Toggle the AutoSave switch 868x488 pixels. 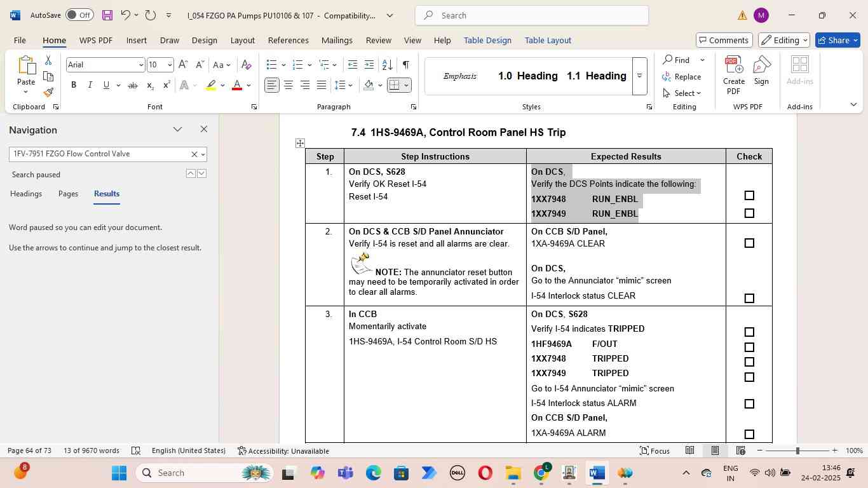(x=79, y=15)
